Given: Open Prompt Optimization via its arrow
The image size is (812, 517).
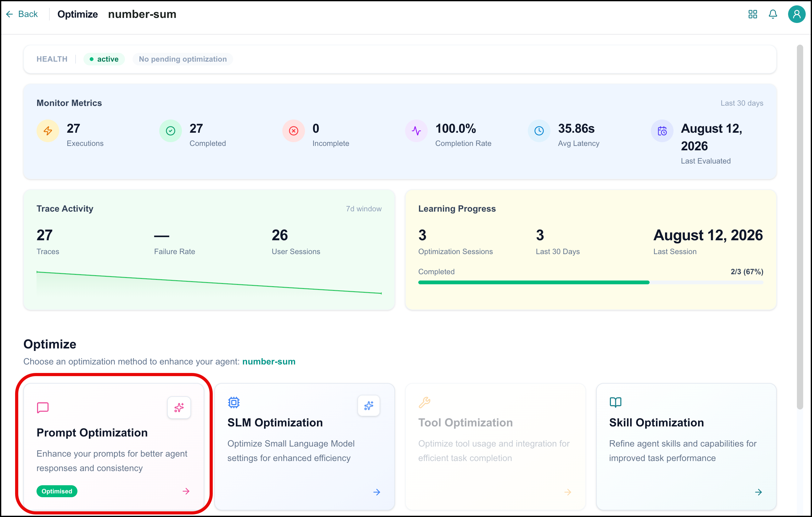Looking at the screenshot, I should [186, 492].
